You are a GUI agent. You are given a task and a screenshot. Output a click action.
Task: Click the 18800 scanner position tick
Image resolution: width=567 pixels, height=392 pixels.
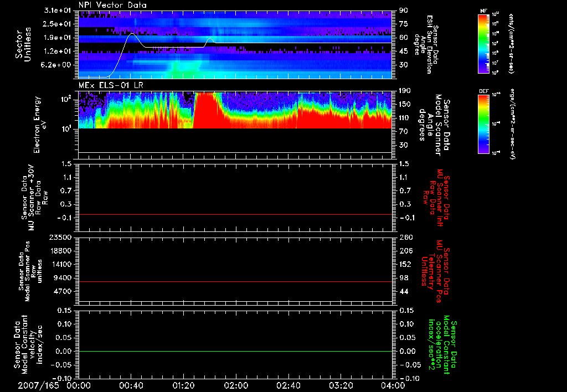click(x=60, y=251)
